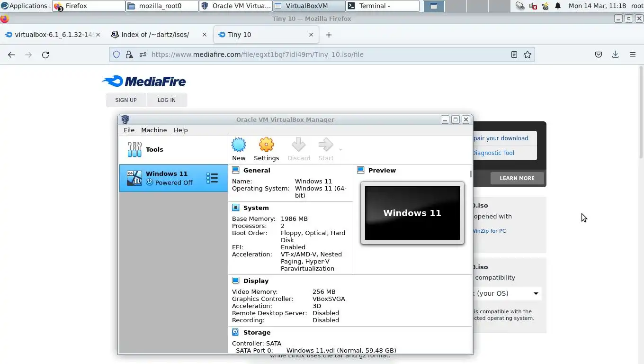Screen dimensions: 644x364
Task: Open Windows 11 machine menu list icon
Action: point(212,178)
